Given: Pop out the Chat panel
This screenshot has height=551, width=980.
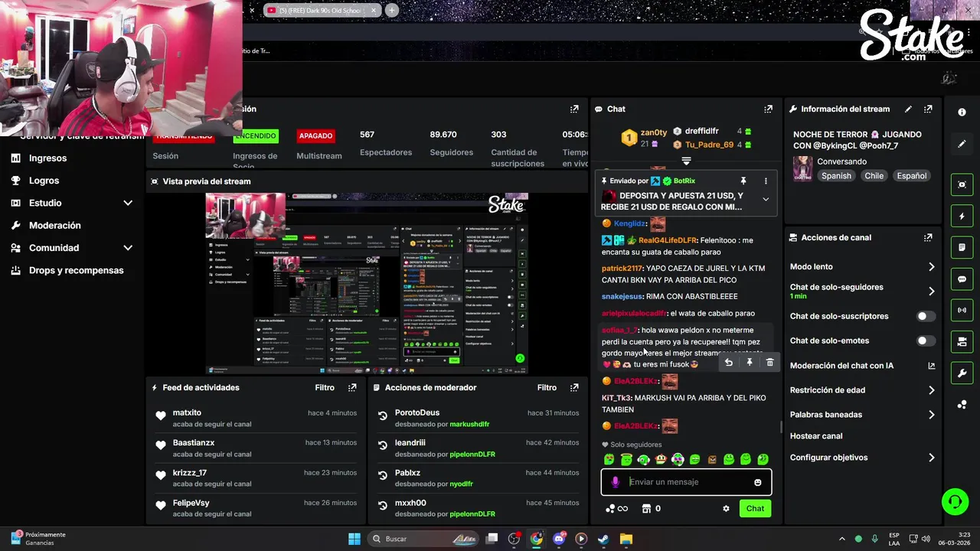Looking at the screenshot, I should (x=768, y=109).
